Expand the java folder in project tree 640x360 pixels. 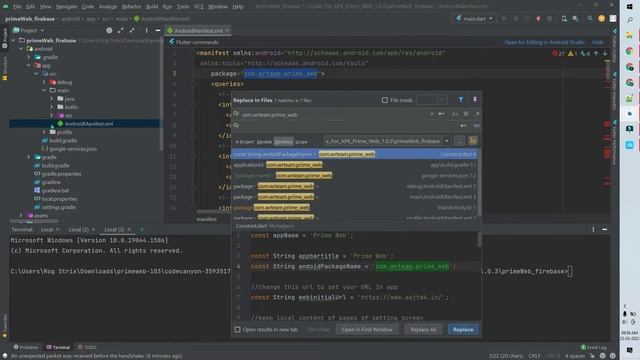pyautogui.click(x=52, y=99)
